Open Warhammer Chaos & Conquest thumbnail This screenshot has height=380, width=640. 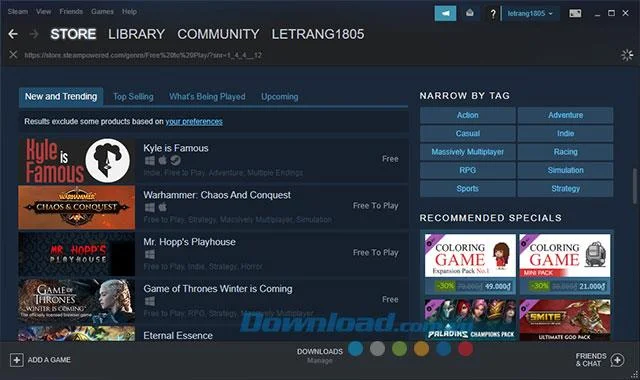click(x=76, y=207)
